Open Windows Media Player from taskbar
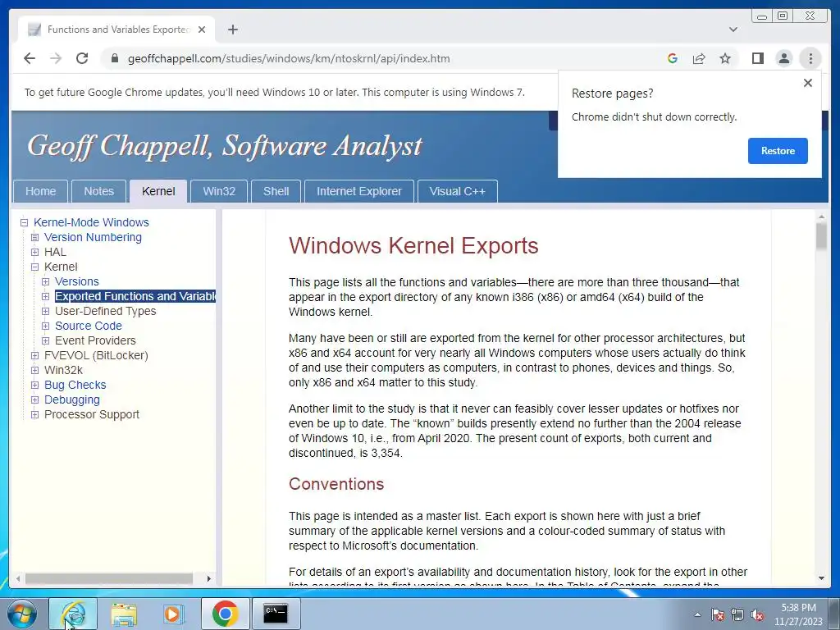The image size is (840, 630). pos(172,614)
